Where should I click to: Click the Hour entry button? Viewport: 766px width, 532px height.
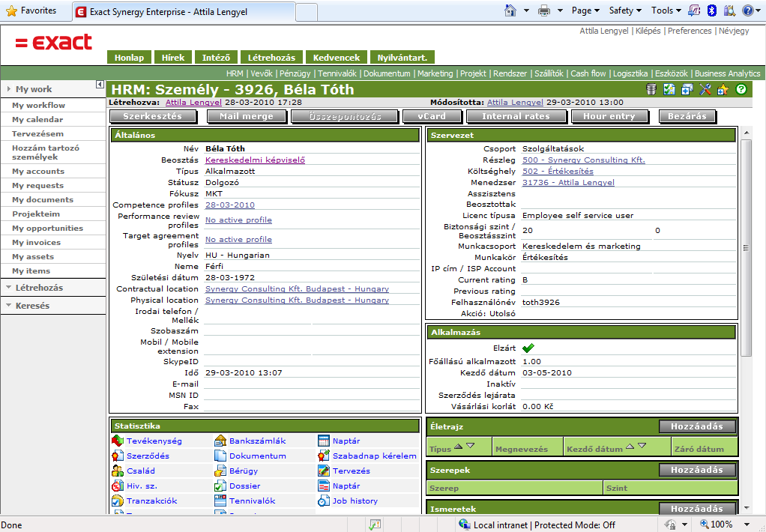609,116
